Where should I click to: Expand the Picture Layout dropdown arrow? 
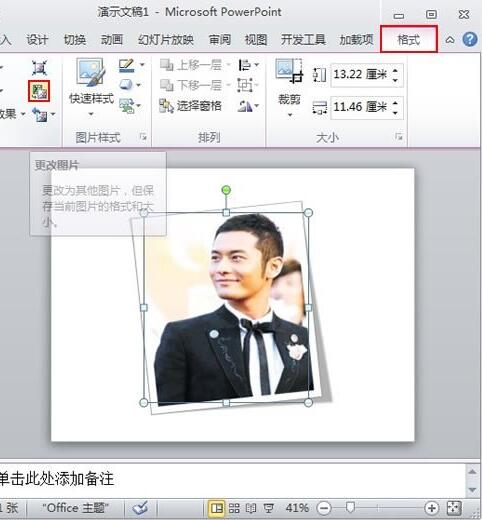pos(139,106)
